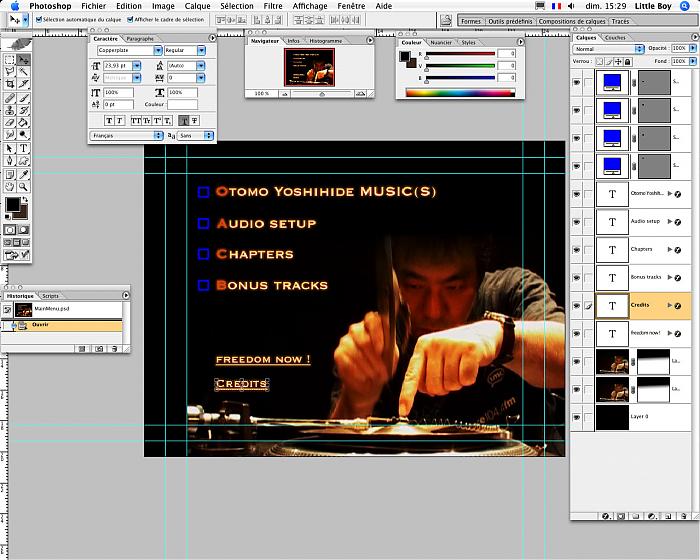This screenshot has width=700, height=560.
Task: Open the 'Compositions de calques' palette tab
Action: (x=572, y=21)
